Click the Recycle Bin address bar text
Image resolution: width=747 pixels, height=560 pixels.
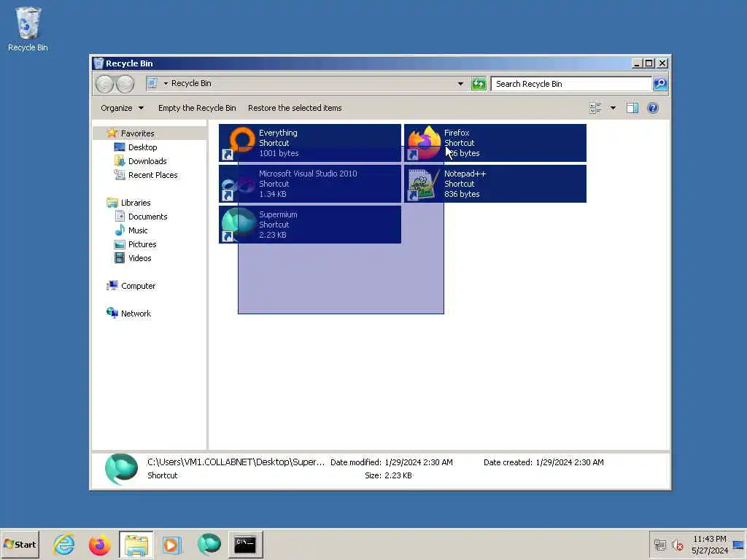[x=191, y=83]
